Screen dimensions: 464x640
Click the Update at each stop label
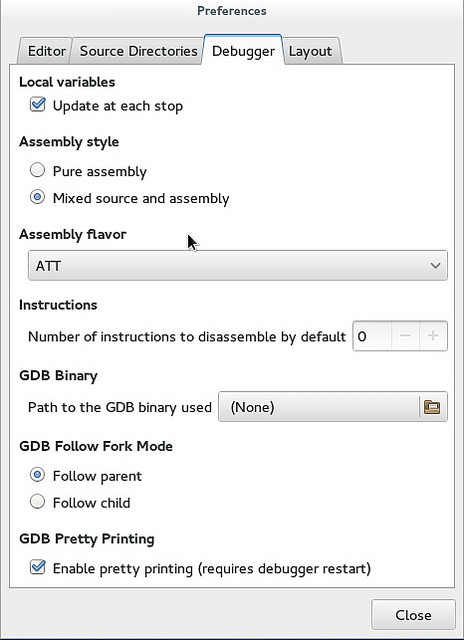tap(118, 106)
